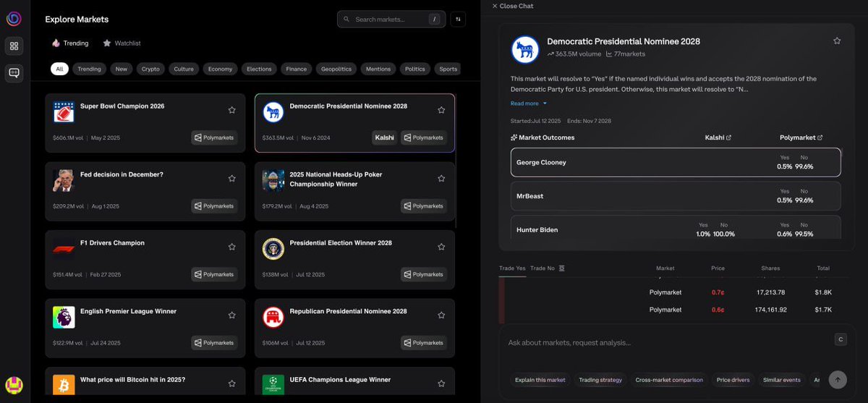Star the F1 Drivers Champion market

tap(231, 247)
